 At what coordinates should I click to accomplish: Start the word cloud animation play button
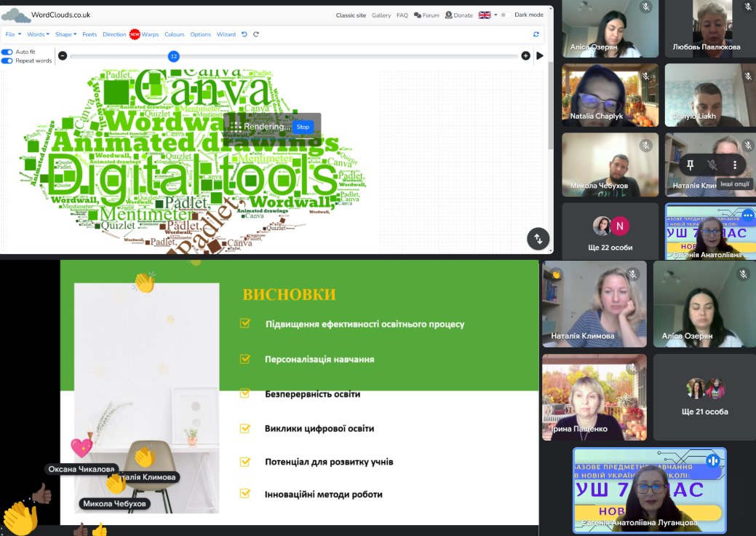(x=540, y=56)
